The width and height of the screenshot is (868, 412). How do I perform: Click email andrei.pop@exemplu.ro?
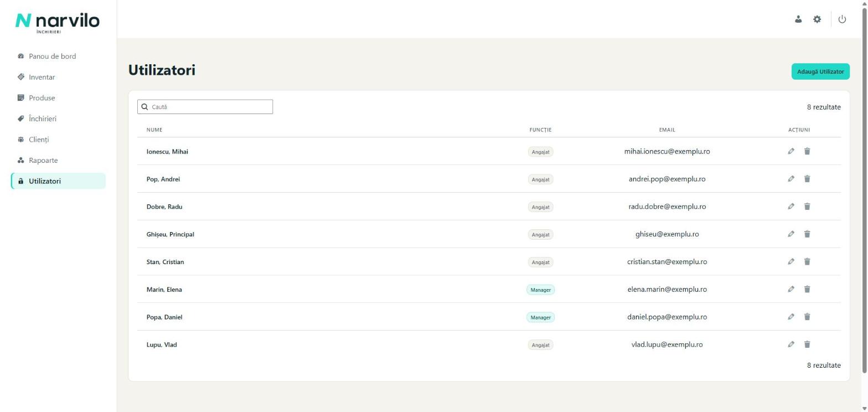point(667,179)
